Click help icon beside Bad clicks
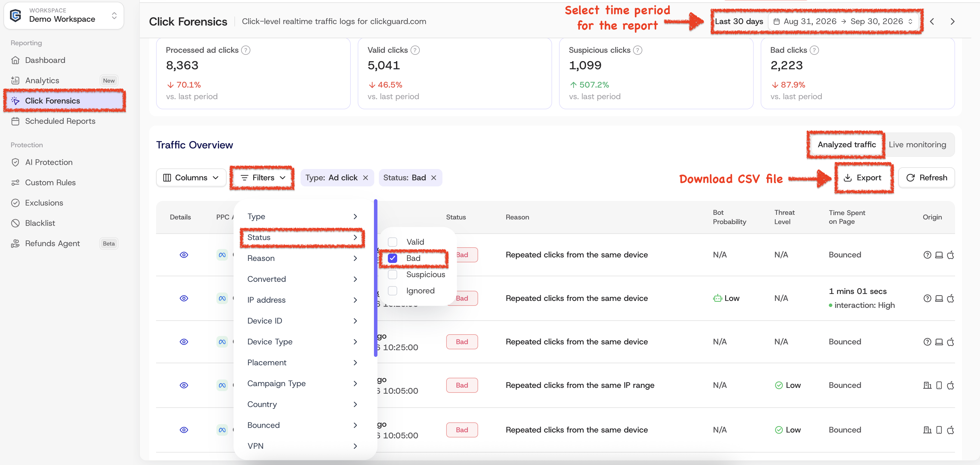The image size is (980, 465). tap(814, 50)
